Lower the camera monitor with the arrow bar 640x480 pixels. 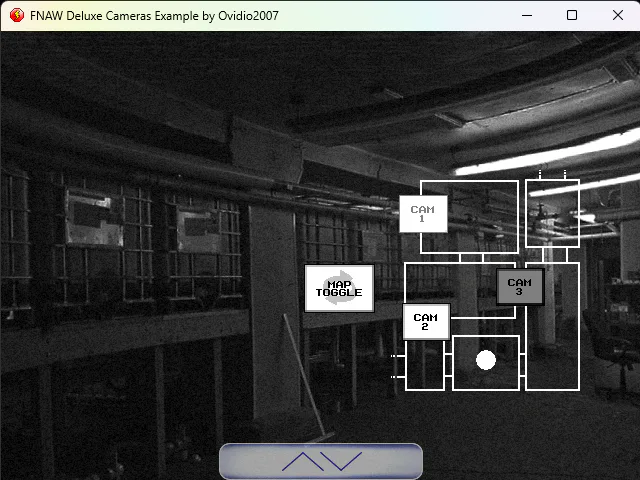tap(321, 461)
